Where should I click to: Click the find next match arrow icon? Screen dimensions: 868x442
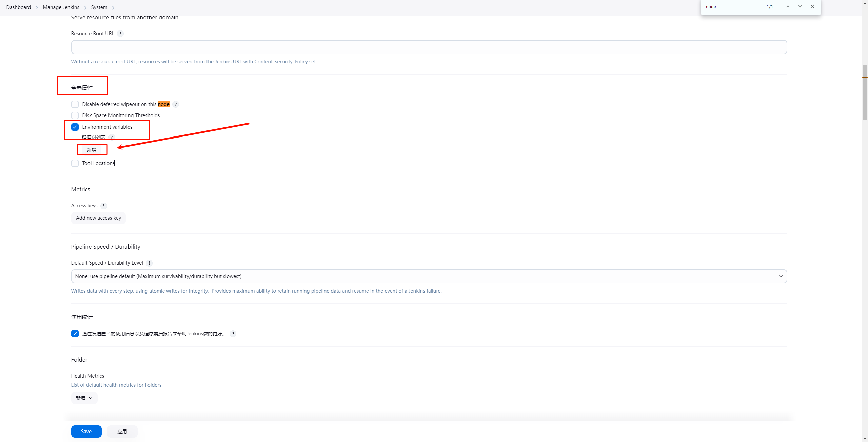[x=800, y=6]
